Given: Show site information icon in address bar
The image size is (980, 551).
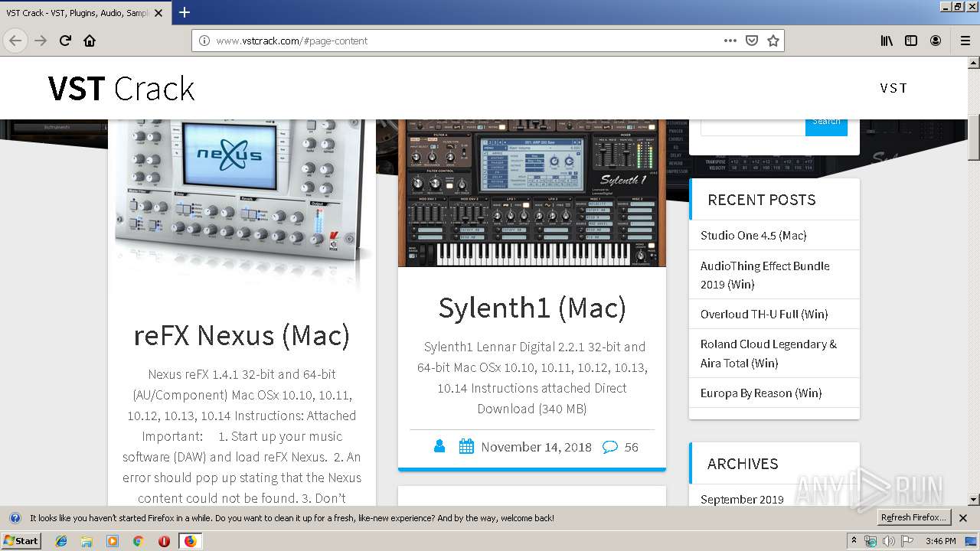Looking at the screenshot, I should pos(204,41).
